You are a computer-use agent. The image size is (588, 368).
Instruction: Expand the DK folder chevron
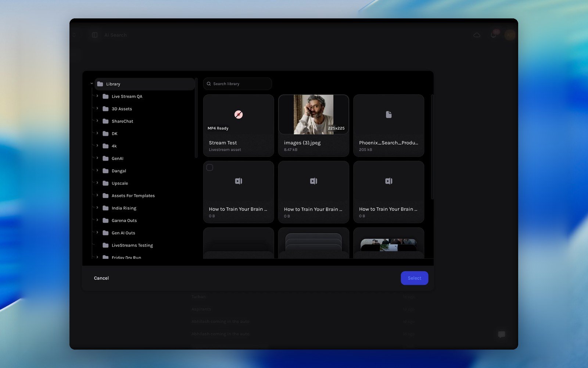(97, 133)
